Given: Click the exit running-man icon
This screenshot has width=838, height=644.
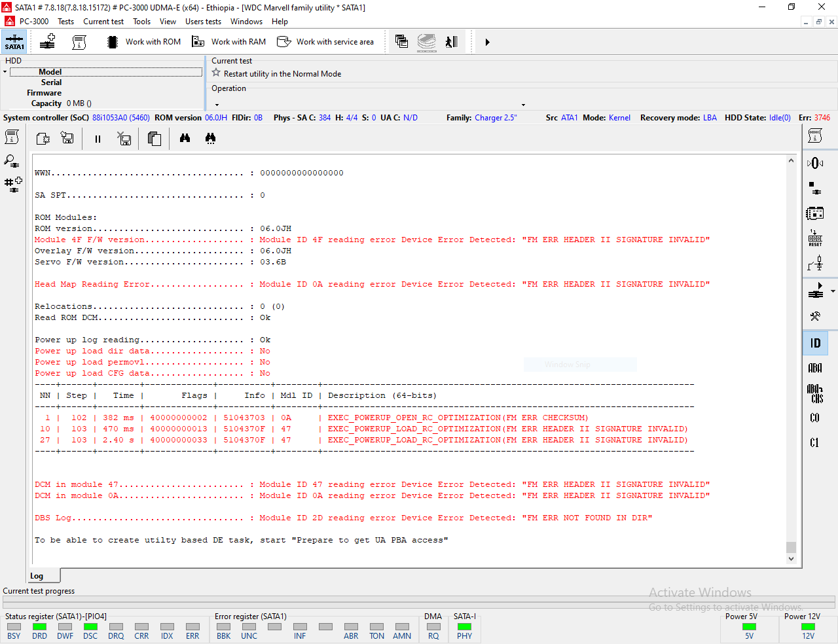Looking at the screenshot, I should point(452,42).
